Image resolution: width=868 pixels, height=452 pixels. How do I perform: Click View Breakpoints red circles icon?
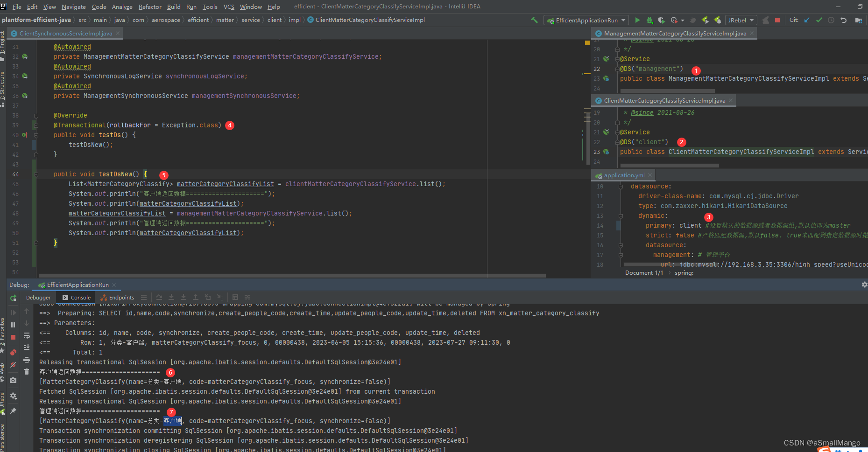point(13,353)
